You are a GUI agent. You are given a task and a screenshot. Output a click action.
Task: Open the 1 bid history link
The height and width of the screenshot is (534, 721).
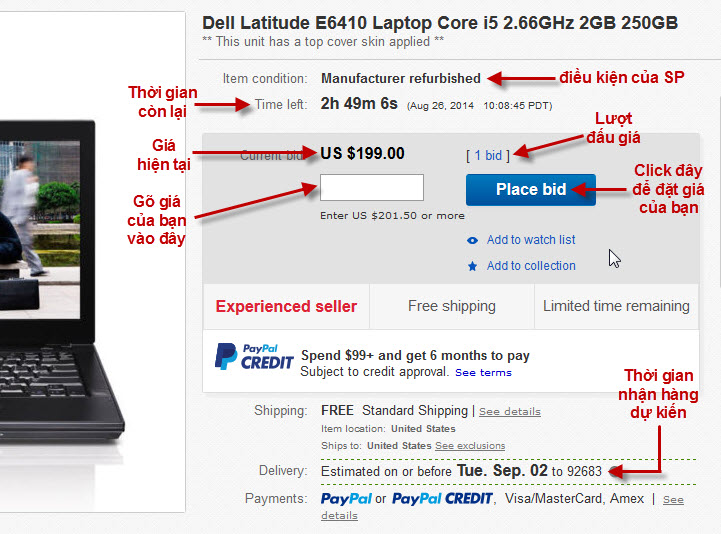(488, 155)
